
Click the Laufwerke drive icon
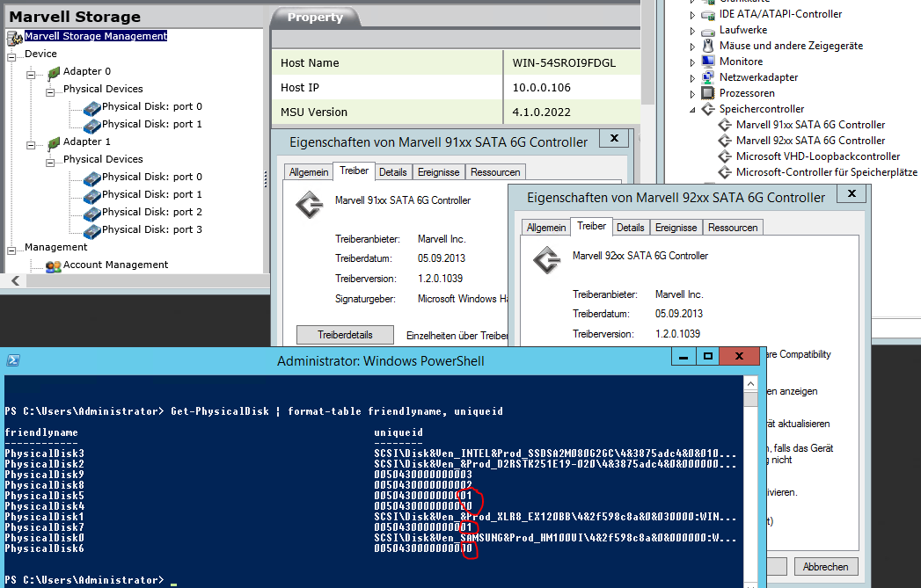[x=708, y=31]
